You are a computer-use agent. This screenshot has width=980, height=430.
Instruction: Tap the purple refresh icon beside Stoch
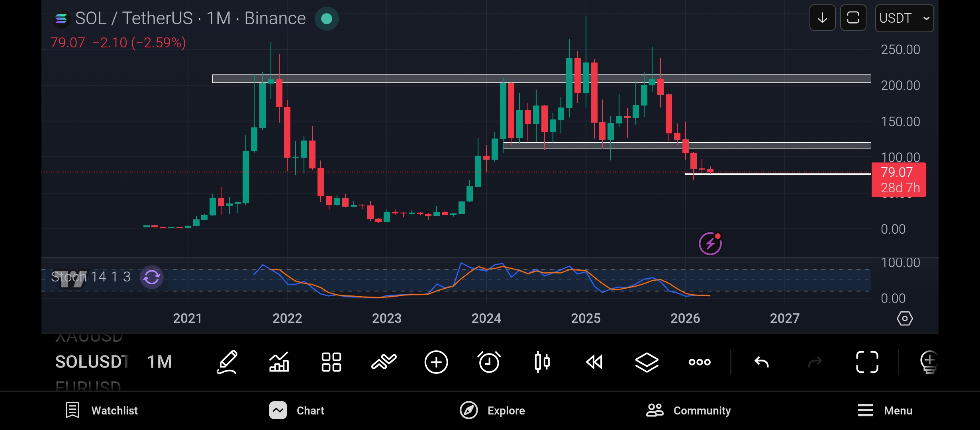[x=152, y=277]
